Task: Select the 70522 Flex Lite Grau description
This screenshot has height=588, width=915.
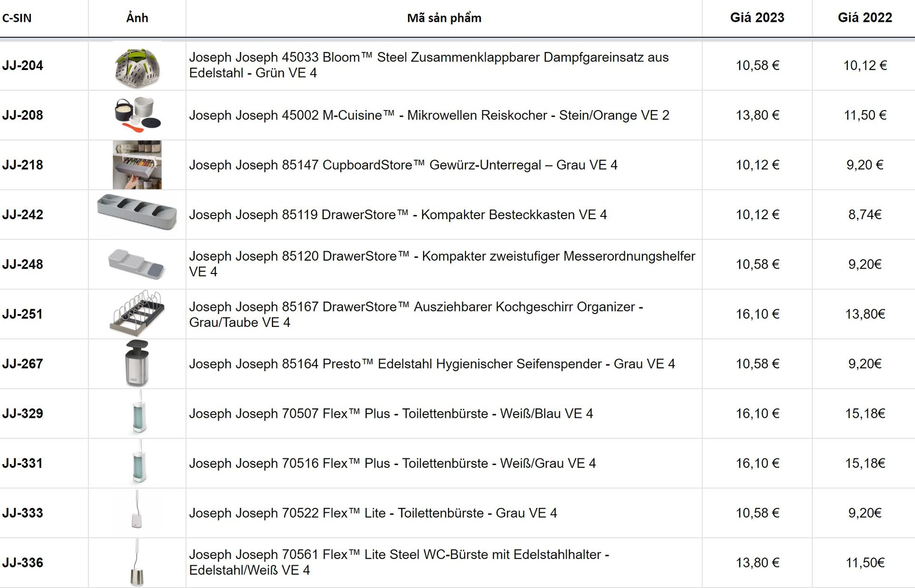Action: click(373, 513)
